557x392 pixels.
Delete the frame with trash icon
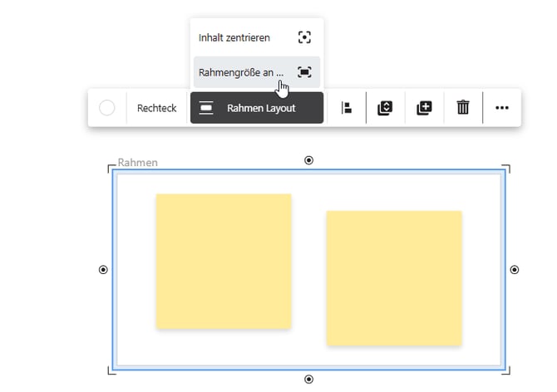click(463, 108)
